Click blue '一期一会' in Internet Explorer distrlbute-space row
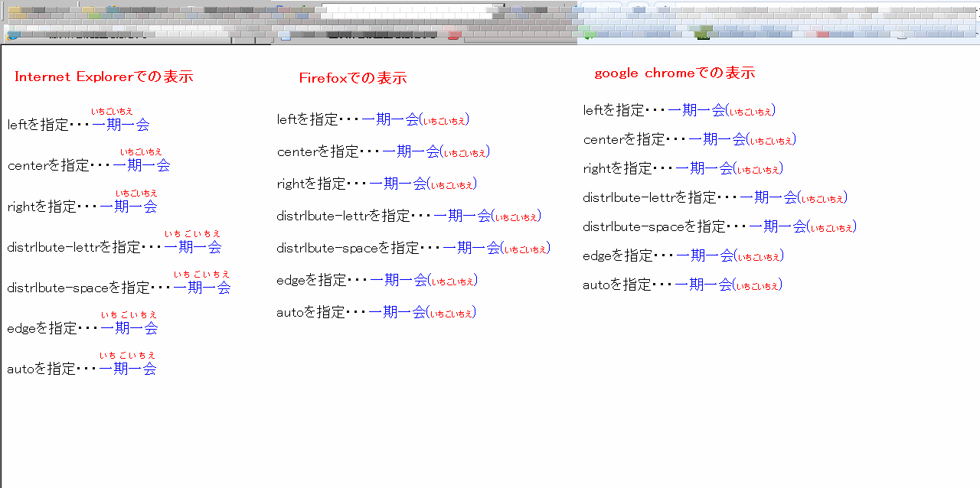The height and width of the screenshot is (488, 980). tap(202, 288)
